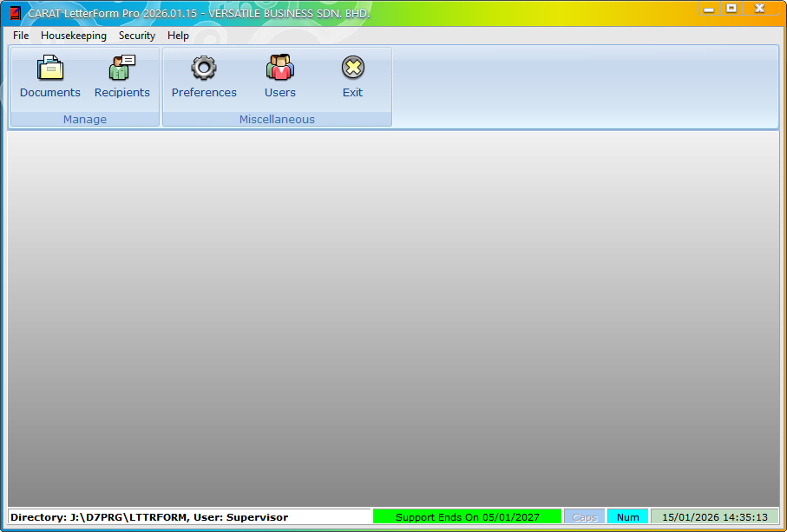Click the Caps indicator in status bar

(x=584, y=517)
